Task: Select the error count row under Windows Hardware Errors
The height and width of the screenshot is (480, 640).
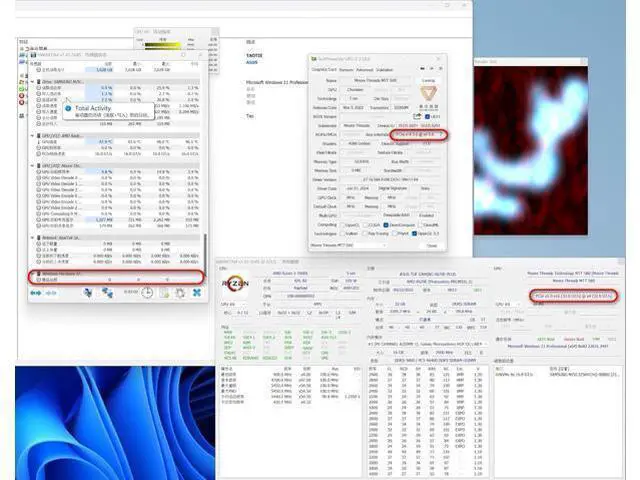Action: click(115, 280)
